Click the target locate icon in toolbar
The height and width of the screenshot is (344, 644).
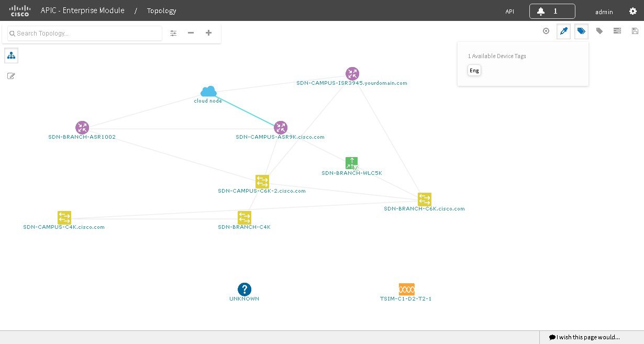(x=546, y=31)
